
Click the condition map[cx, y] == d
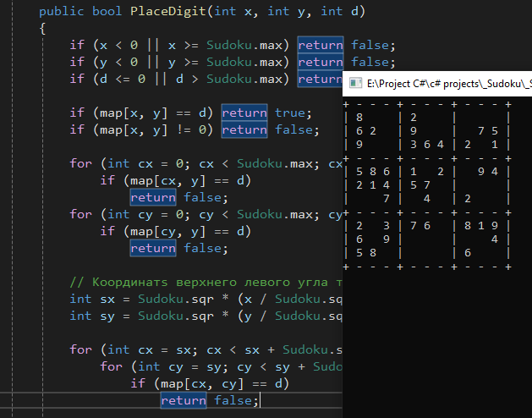187,180
